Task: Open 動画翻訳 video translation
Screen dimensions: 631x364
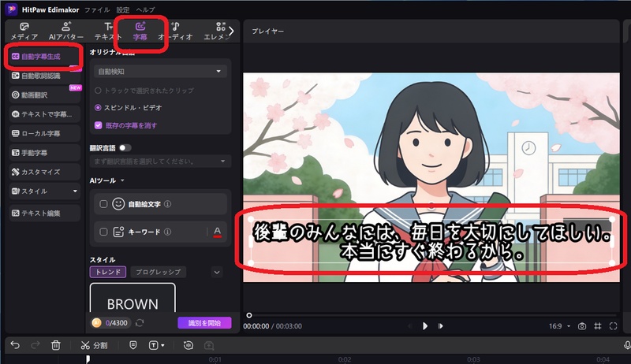Action: coord(44,95)
